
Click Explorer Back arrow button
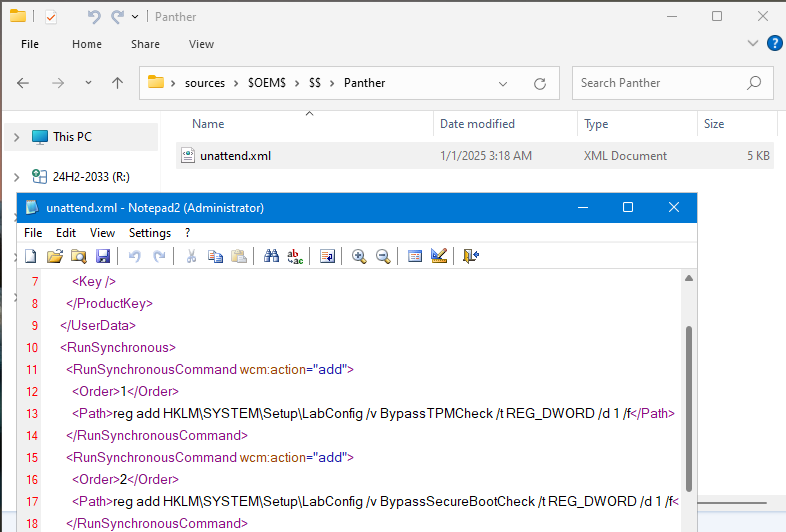click(x=23, y=83)
